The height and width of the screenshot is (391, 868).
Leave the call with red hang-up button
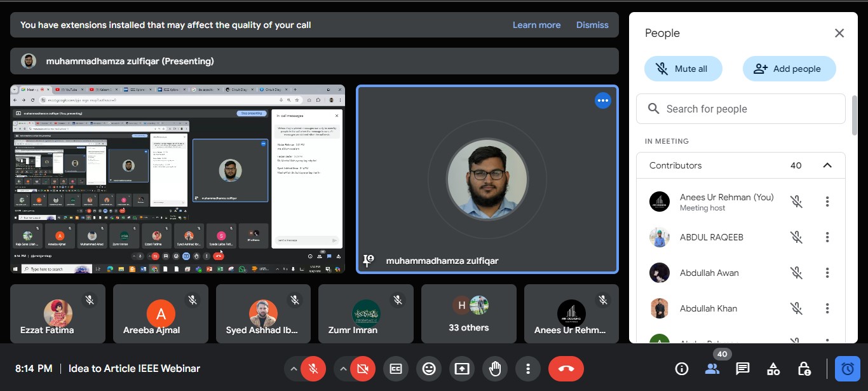[x=566, y=369]
